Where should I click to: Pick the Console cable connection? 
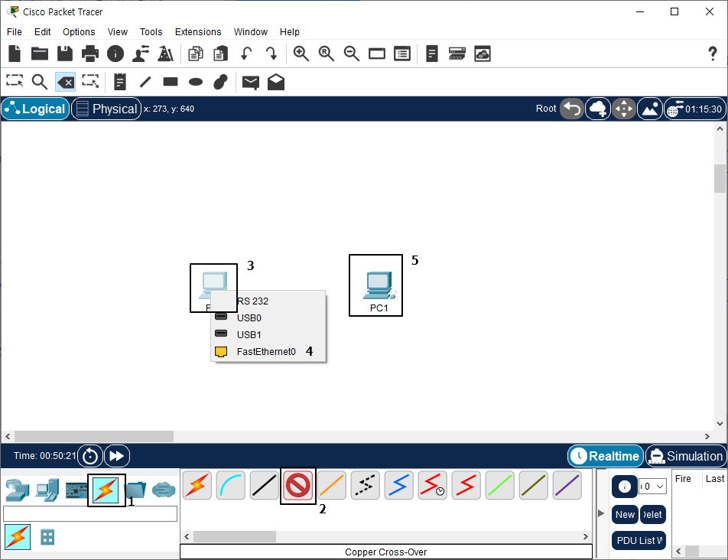(x=231, y=485)
